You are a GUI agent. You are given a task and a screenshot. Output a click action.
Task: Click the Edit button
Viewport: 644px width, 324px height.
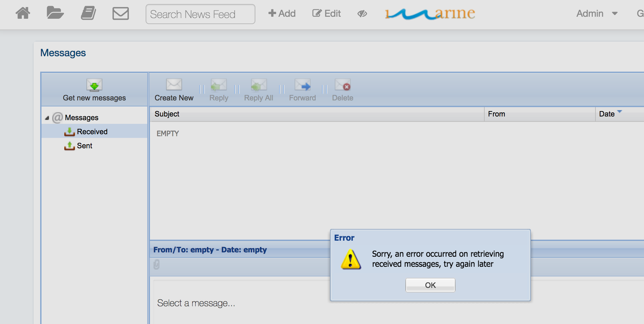pyautogui.click(x=326, y=13)
